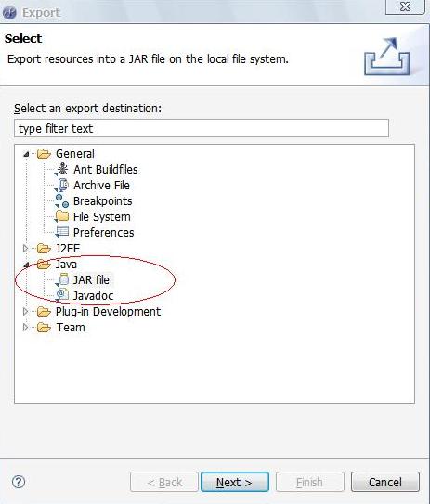
Task: Select the JAR file entry label
Action: click(x=91, y=279)
